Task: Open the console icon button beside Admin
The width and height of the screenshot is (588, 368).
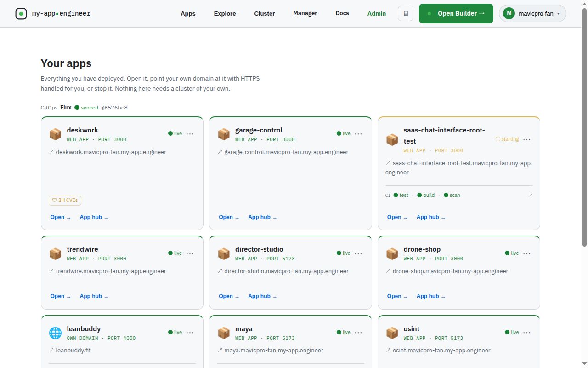Action: 406,14
